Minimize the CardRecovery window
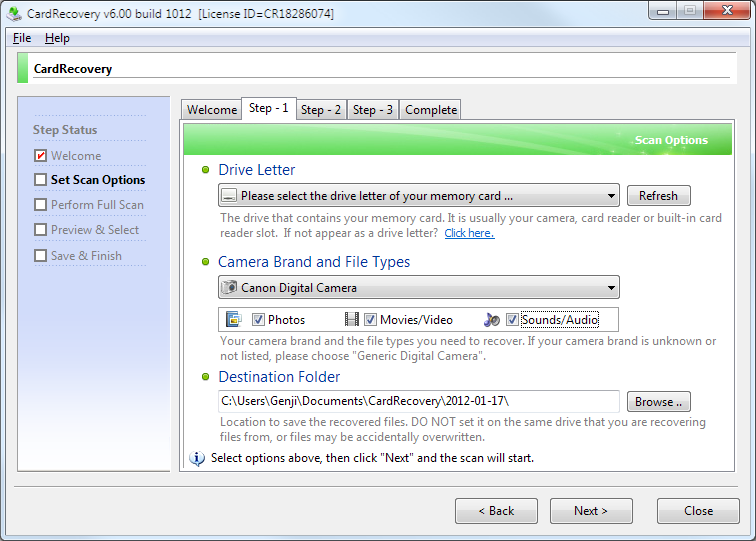The width and height of the screenshot is (756, 541). 663,11
